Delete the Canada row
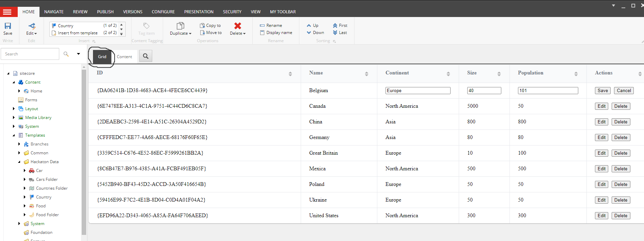 click(x=621, y=106)
